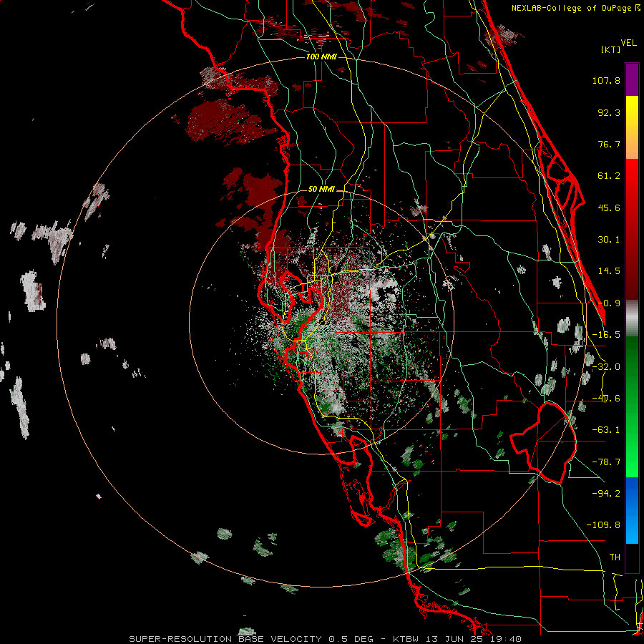
Task: Click the -47.6 velocity scale value
Action: pos(606,399)
